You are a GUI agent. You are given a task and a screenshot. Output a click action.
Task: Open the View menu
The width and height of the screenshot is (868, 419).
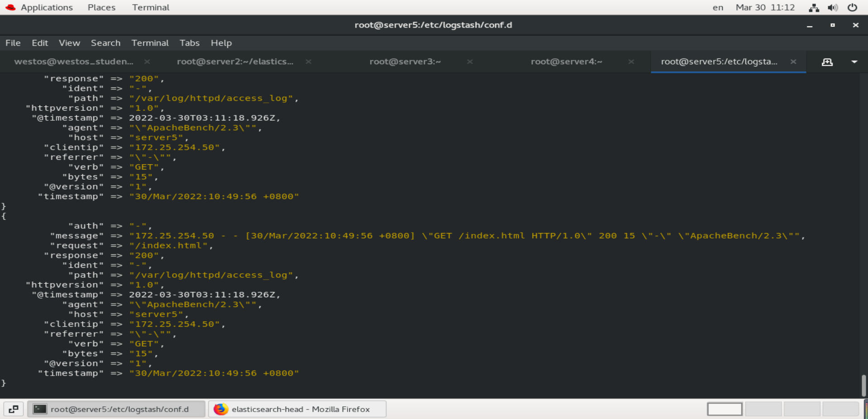point(69,43)
